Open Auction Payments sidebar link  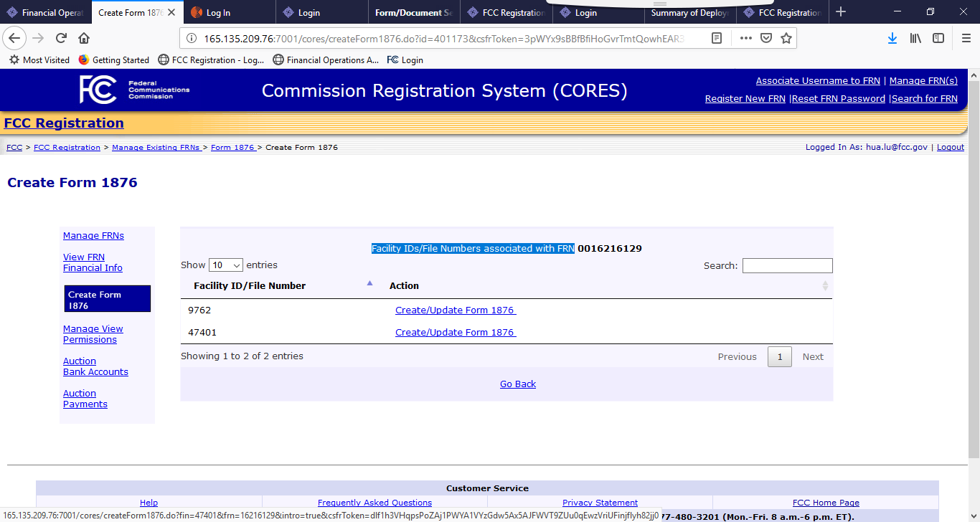pos(85,399)
